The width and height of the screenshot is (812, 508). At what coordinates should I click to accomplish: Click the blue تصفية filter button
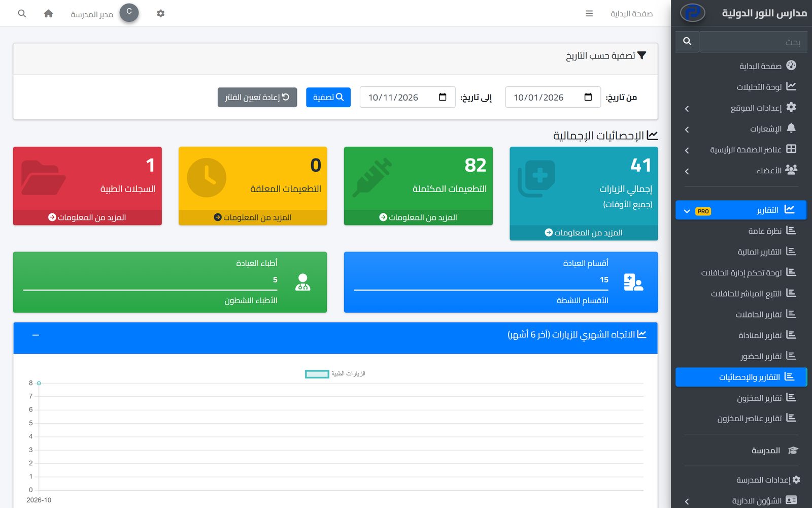[x=328, y=97]
